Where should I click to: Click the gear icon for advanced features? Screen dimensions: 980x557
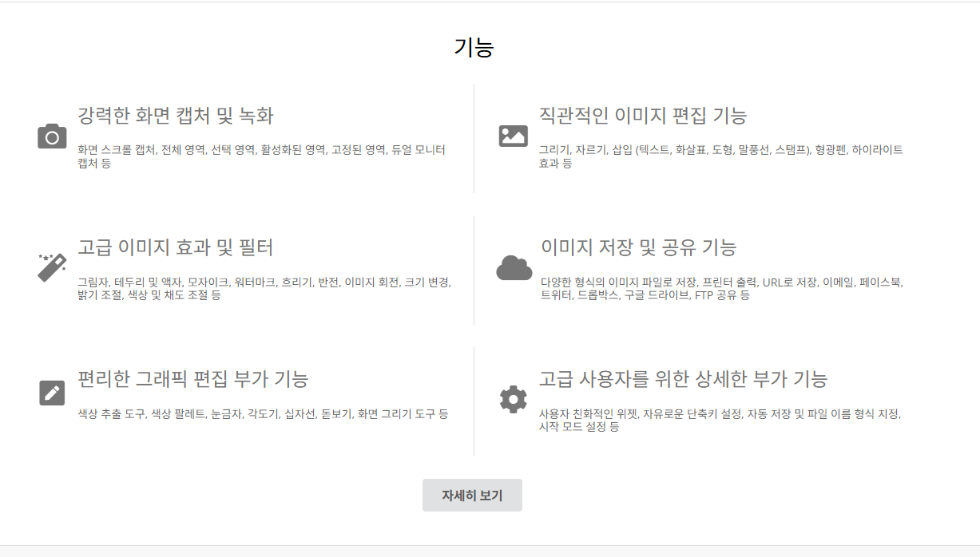click(513, 398)
